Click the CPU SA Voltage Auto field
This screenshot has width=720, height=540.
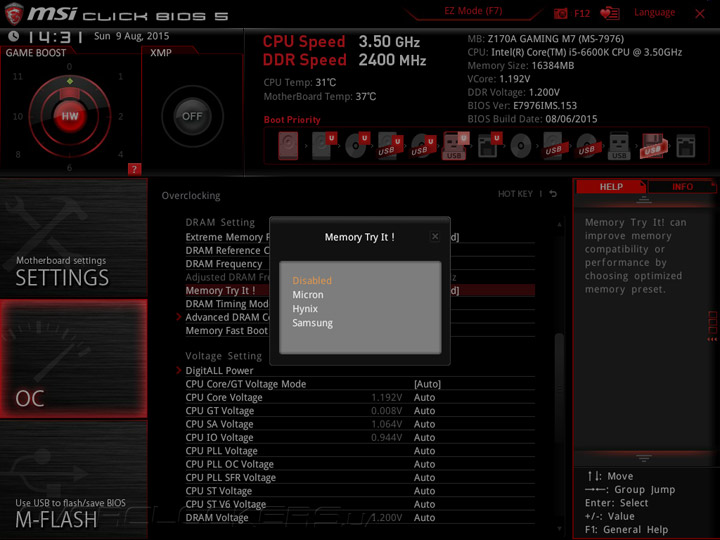[x=424, y=424]
